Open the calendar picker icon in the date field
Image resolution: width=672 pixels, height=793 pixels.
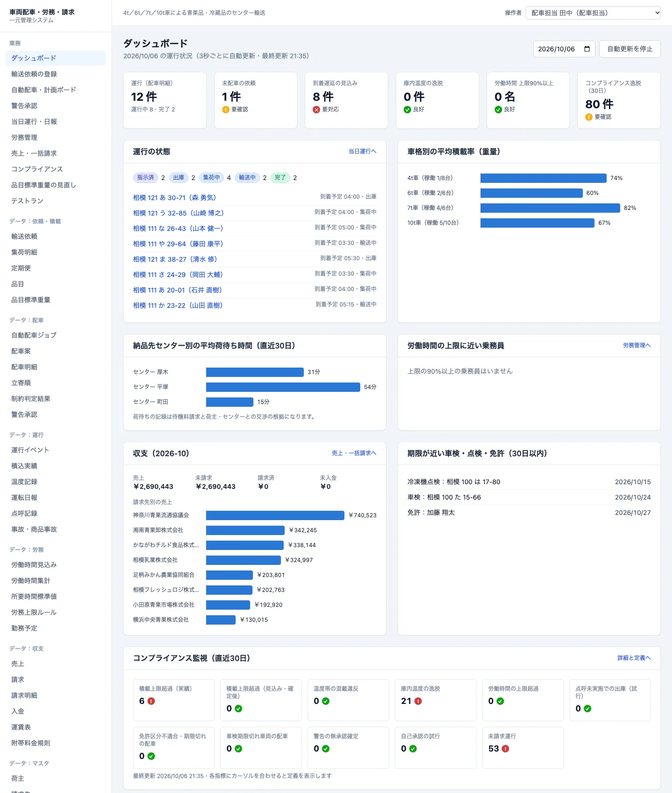pyautogui.click(x=587, y=49)
